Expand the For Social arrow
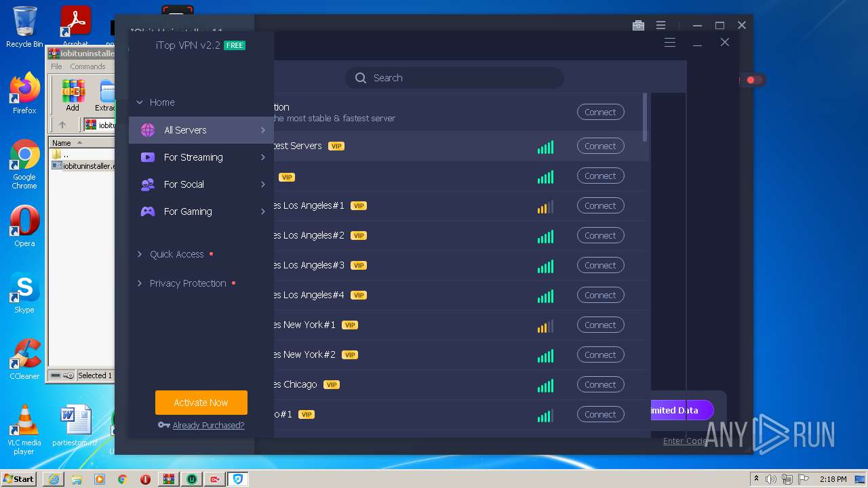 263,184
